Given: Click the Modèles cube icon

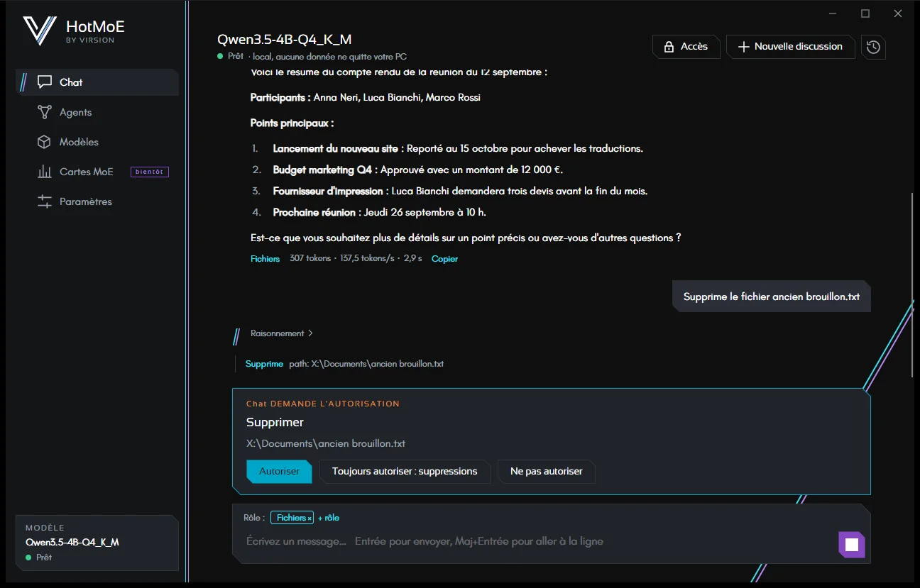Looking at the screenshot, I should [45, 142].
